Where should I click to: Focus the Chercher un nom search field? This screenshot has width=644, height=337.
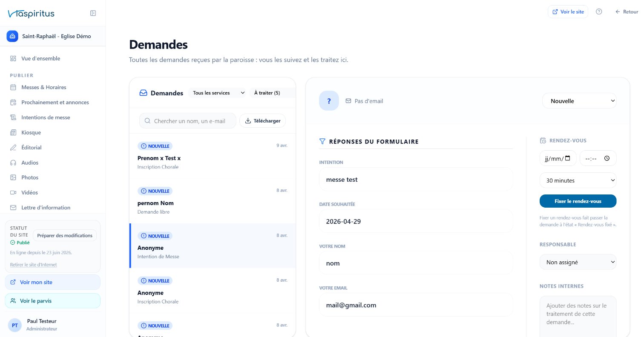[188, 121]
